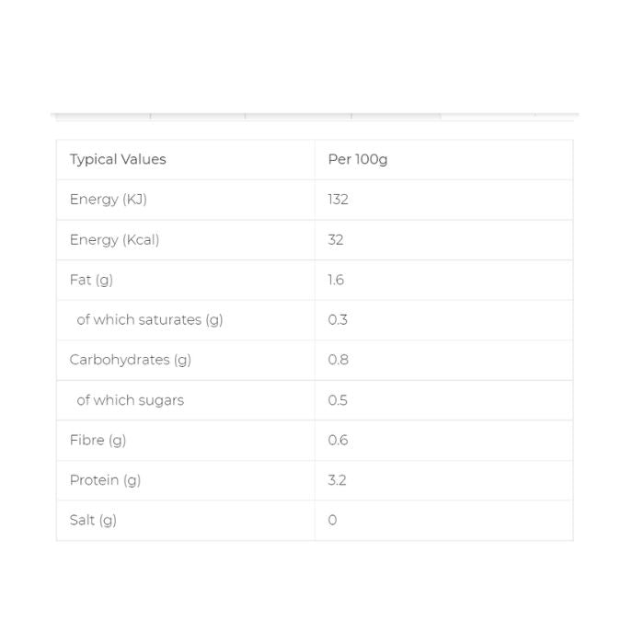This screenshot has width=644, height=644.
Task: Click the "Fat (g)" row label
Action: (x=91, y=280)
